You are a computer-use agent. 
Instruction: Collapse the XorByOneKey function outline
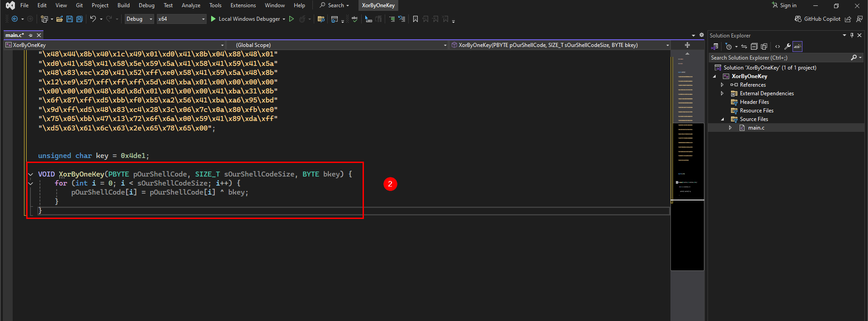(31, 174)
